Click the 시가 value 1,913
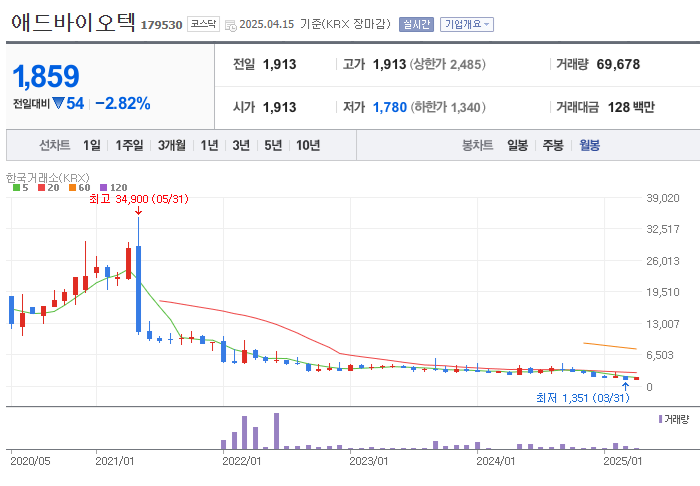700x486 pixels. tap(279, 107)
